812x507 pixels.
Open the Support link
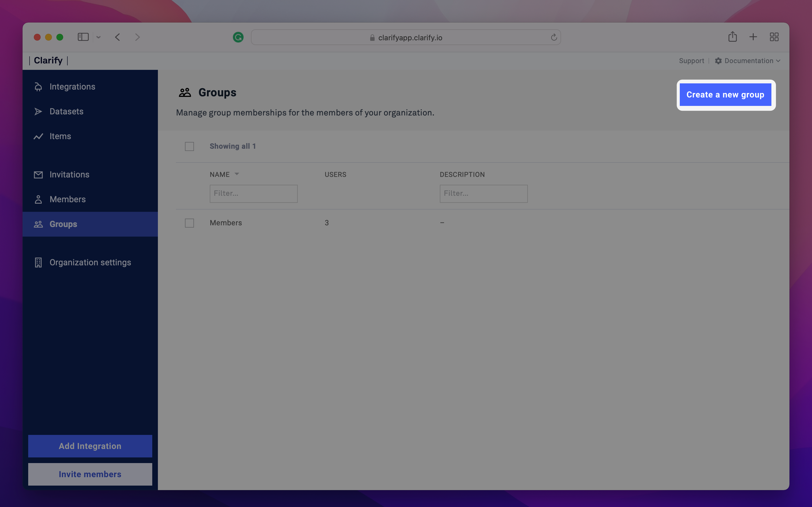[x=691, y=61]
